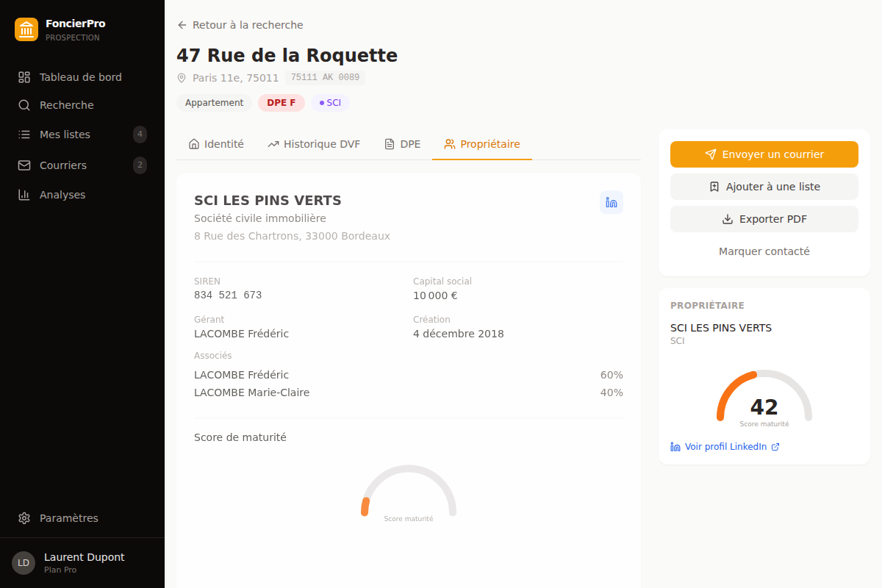This screenshot has width=882, height=588.
Task: Click Exporter PDF button
Action: point(764,219)
